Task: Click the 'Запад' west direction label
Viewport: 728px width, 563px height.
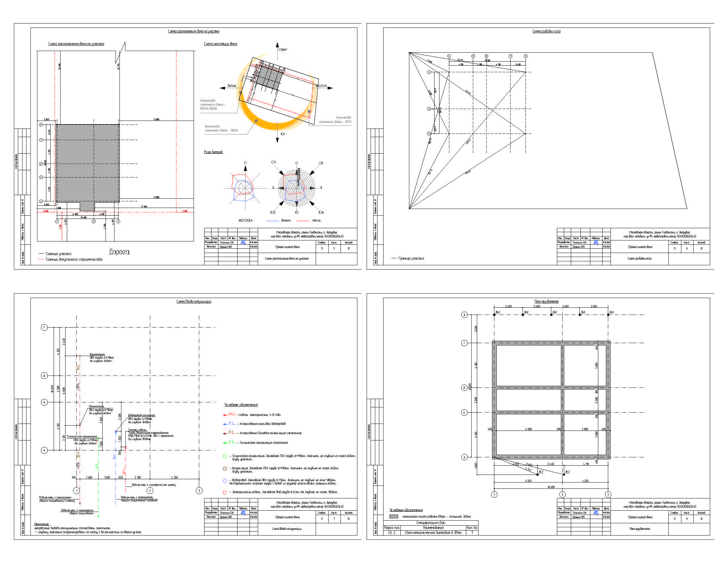Action: [231, 86]
